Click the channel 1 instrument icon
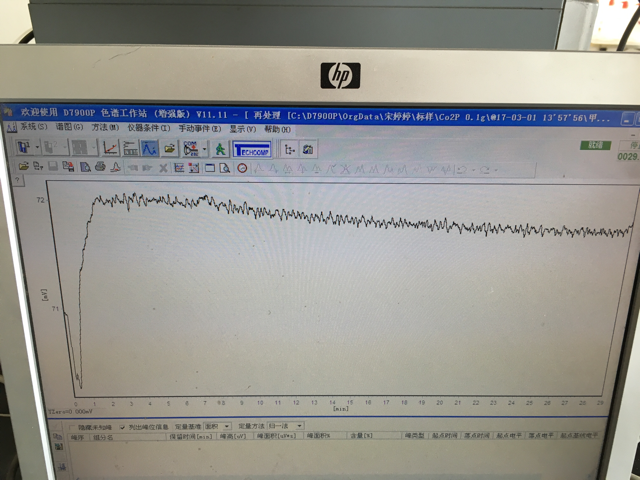Viewport: 640px width, 481px height. point(24,147)
